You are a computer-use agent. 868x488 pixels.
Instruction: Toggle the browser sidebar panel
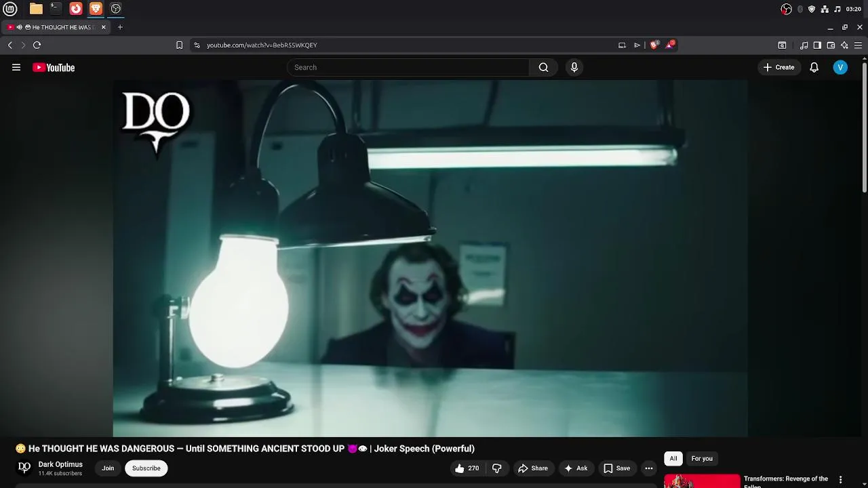[817, 45]
